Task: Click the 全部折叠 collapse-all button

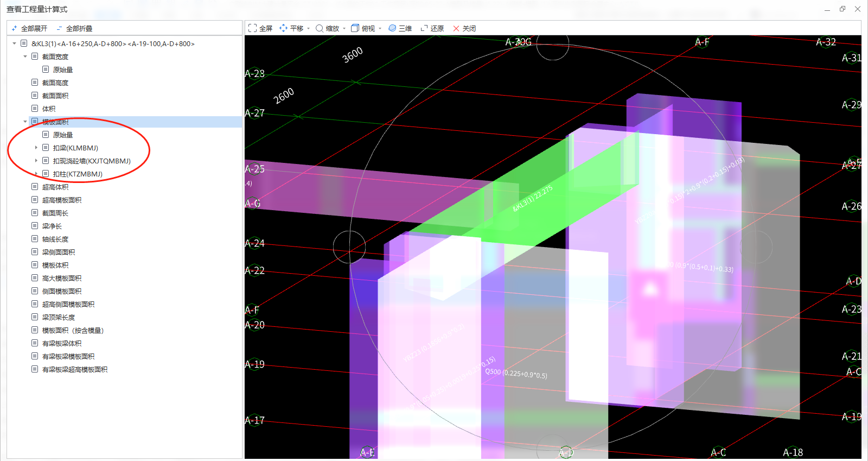Action: 74,28
